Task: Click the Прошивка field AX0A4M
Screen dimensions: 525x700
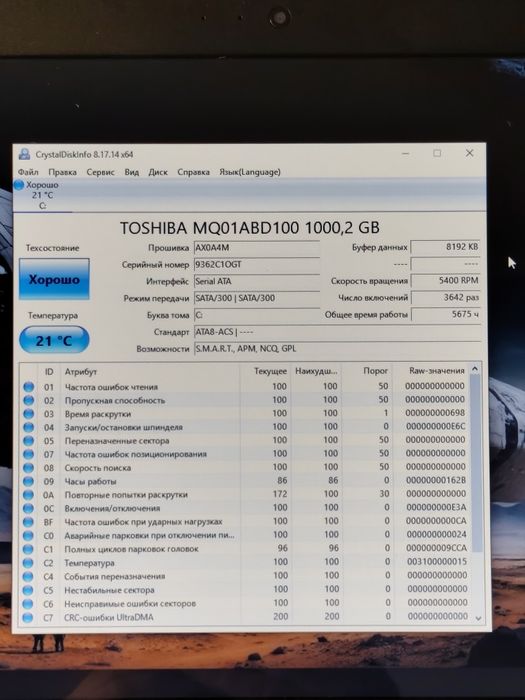Action: (x=257, y=248)
